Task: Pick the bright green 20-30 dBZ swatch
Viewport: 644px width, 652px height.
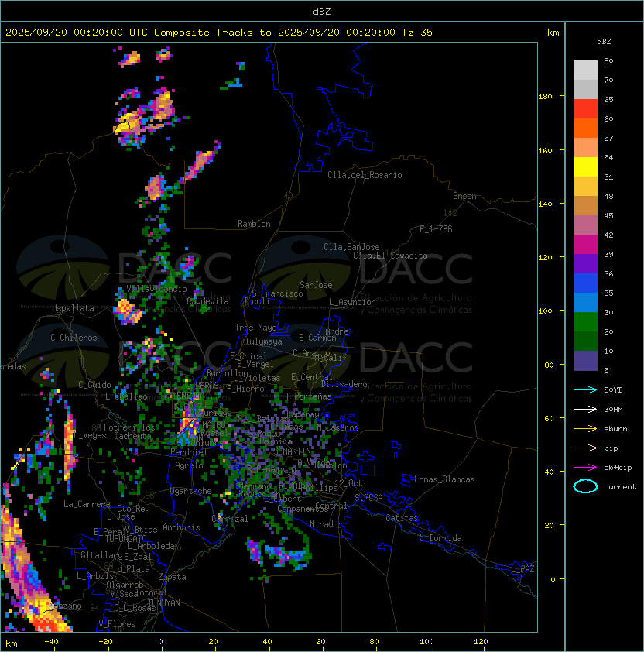Action: pos(585,322)
